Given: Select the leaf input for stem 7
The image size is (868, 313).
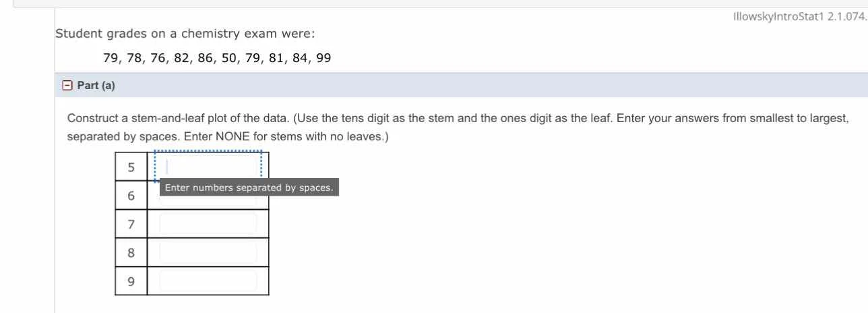Looking at the screenshot, I should coord(208,224).
